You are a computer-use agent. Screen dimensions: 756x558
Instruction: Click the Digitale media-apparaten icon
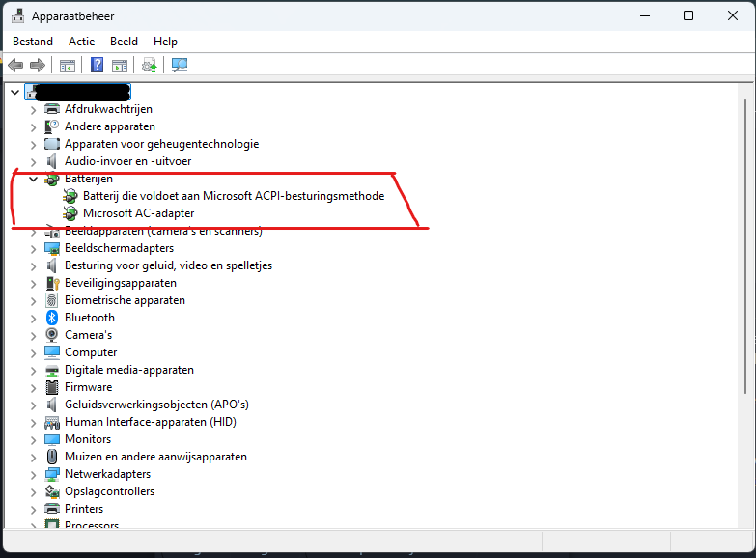[x=51, y=371]
